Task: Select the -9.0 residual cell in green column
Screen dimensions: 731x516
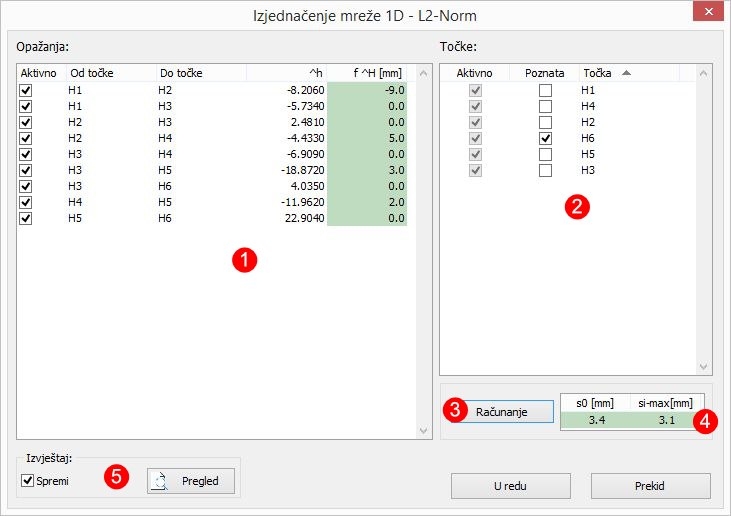Action: pos(367,90)
